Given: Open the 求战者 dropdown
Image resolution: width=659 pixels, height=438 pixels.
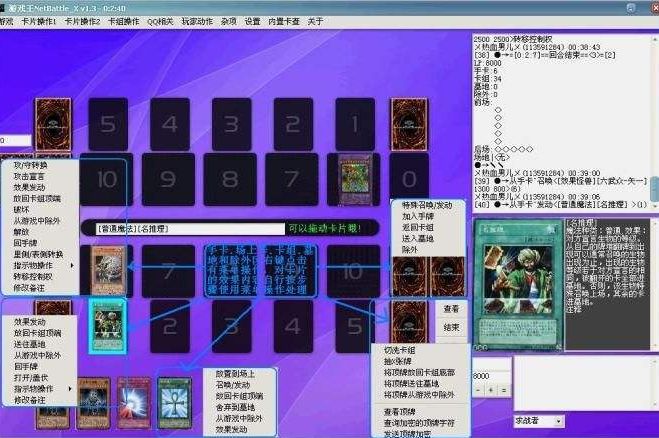Looking at the screenshot, I should [x=539, y=420].
